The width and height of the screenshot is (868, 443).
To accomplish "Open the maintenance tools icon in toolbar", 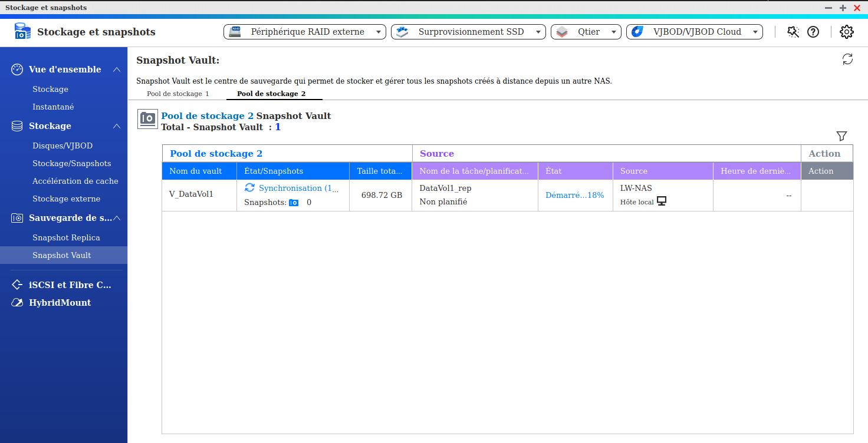I will coord(793,32).
